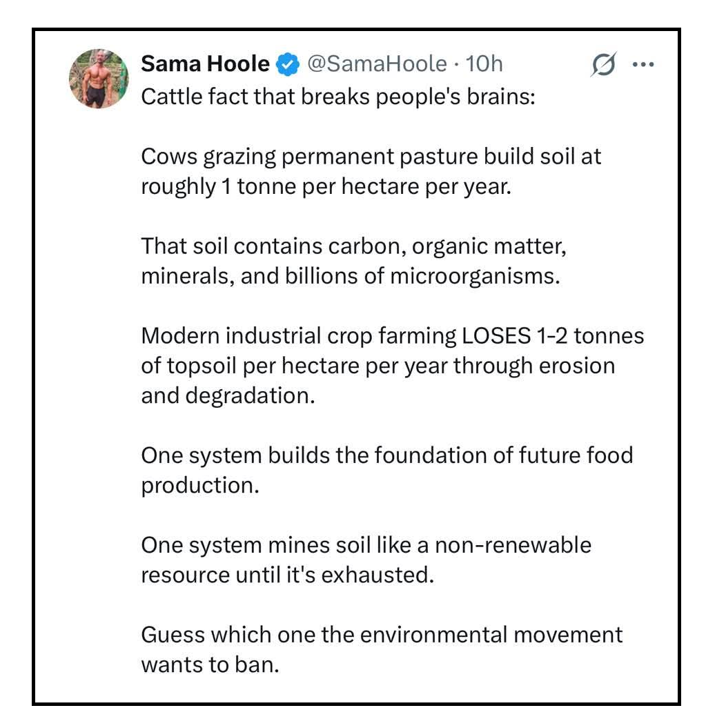Open the @SamaHoole handle link
Image resolution: width=706 pixels, height=728 pixels.
376,64
